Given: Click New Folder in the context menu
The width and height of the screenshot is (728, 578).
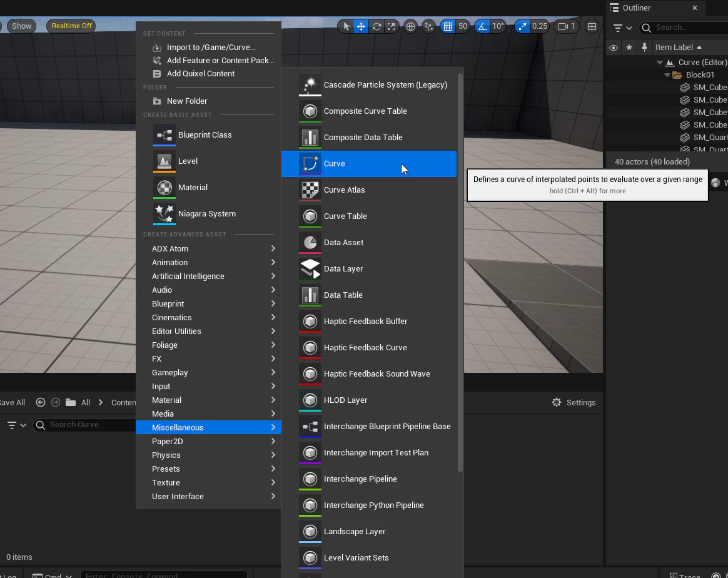Looking at the screenshot, I should click(x=208, y=101).
